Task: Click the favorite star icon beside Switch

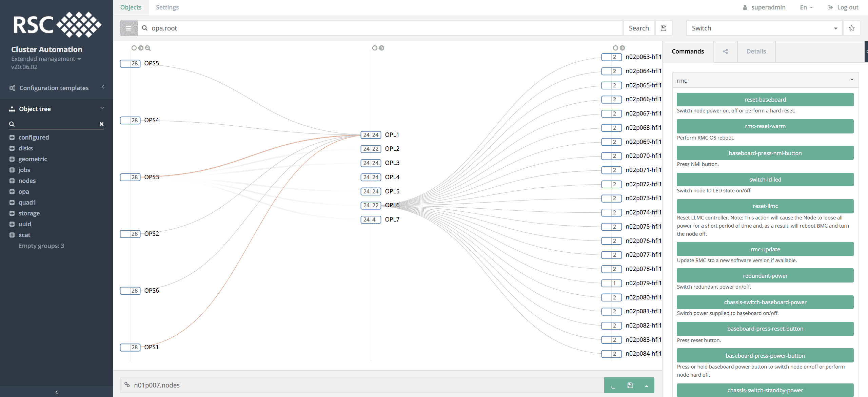Action: click(x=851, y=28)
